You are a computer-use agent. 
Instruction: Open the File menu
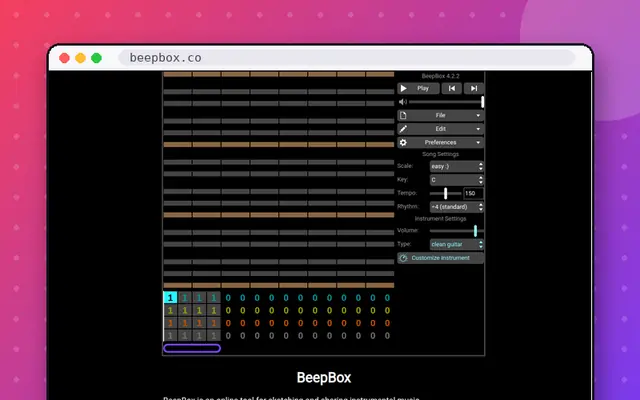click(x=440, y=116)
